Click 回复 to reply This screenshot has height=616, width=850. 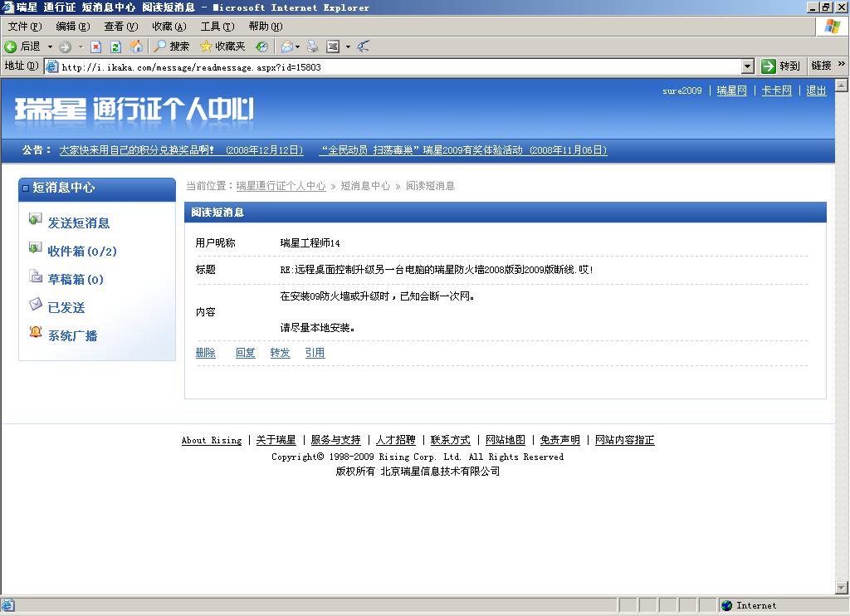(246, 353)
